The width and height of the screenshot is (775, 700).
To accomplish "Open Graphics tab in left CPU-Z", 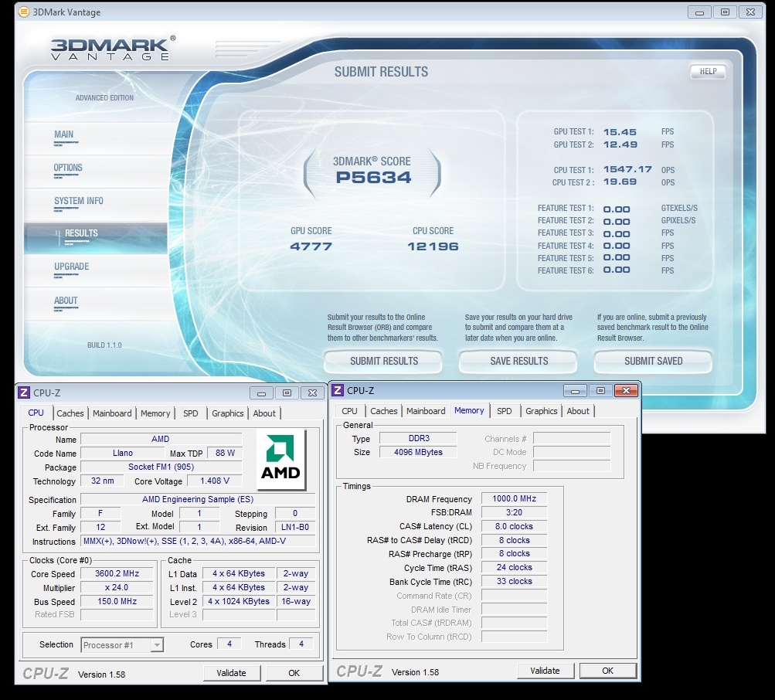I will tap(228, 413).
